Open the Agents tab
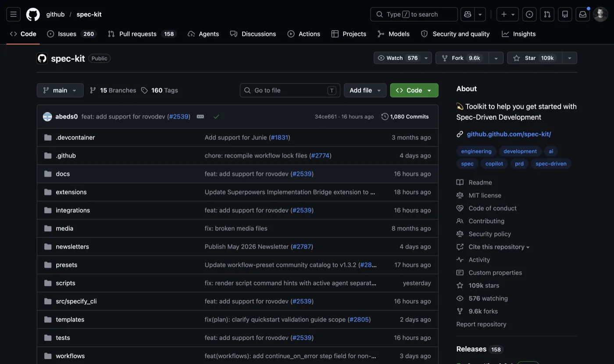This screenshot has width=614, height=364. (203, 34)
